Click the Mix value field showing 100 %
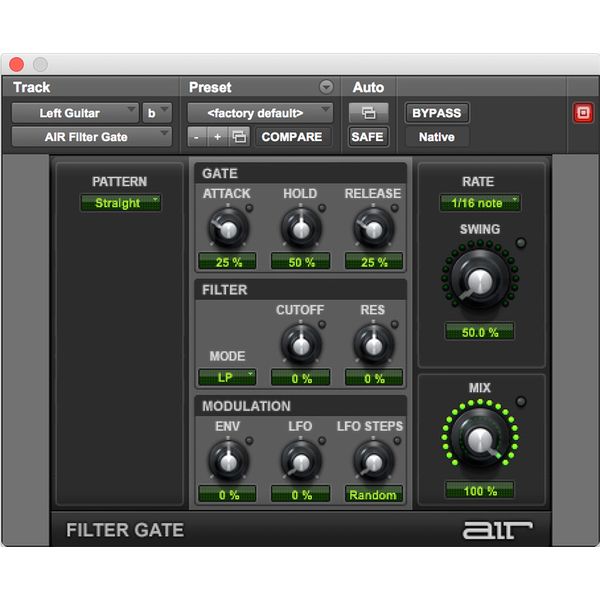Screen dimensions: 600x600 click(479, 490)
